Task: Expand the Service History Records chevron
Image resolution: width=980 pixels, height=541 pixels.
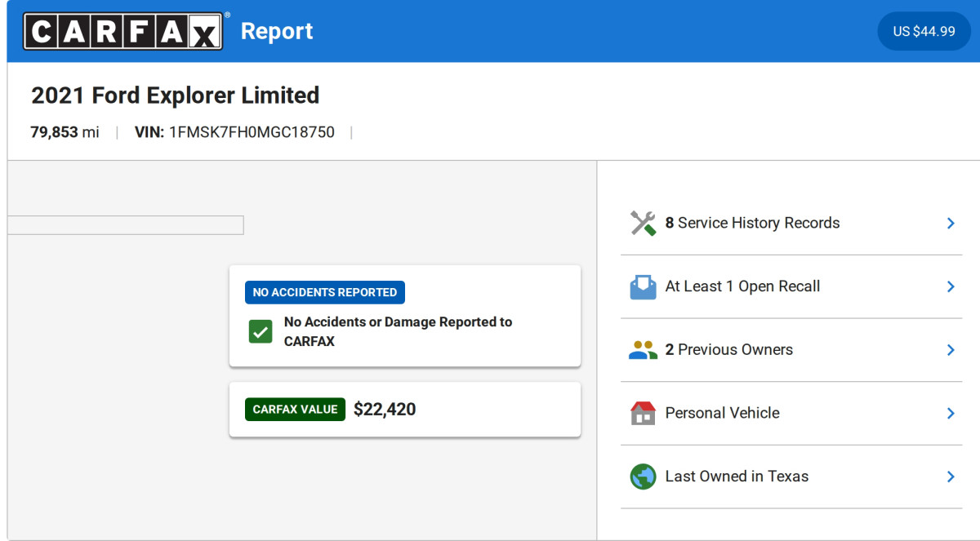Action: (x=951, y=223)
